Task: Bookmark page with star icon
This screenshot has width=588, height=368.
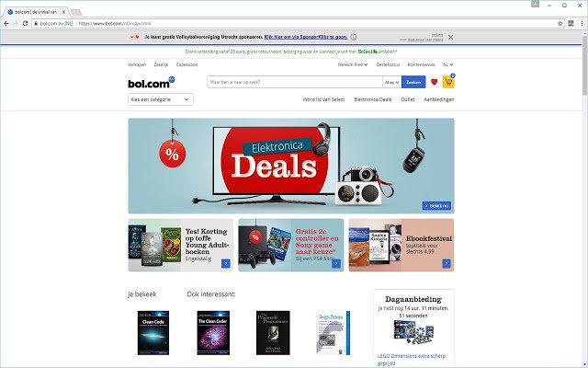Action: click(560, 23)
